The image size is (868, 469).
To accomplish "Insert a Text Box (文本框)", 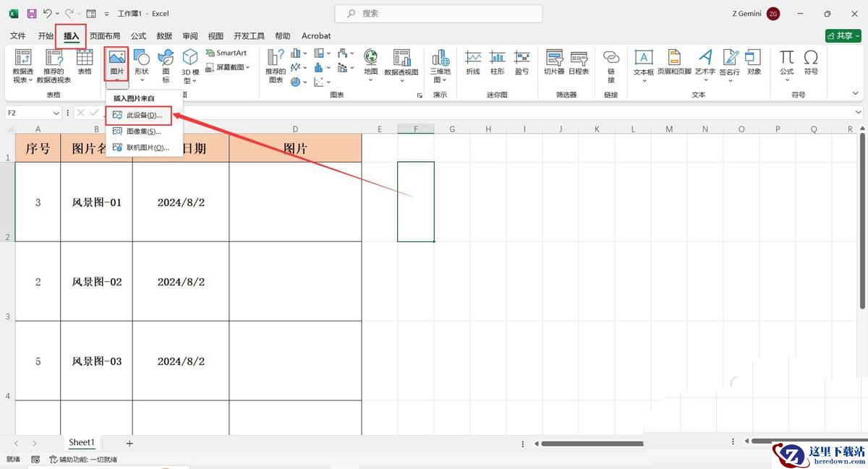I will pos(644,66).
